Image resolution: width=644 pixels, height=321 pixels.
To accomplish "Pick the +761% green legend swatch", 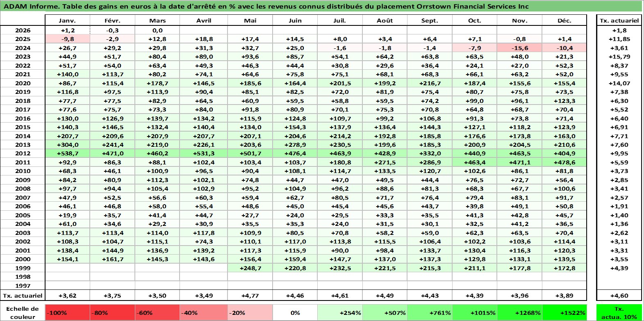I will point(430,312).
